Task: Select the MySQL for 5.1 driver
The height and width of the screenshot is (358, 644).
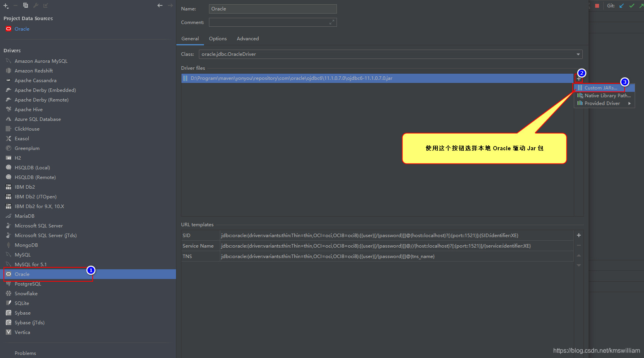Action: coord(31,265)
